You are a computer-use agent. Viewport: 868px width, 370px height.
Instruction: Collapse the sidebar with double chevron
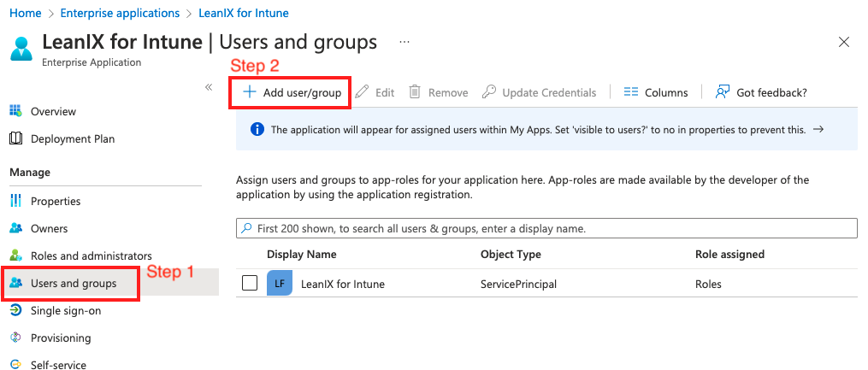(x=209, y=87)
